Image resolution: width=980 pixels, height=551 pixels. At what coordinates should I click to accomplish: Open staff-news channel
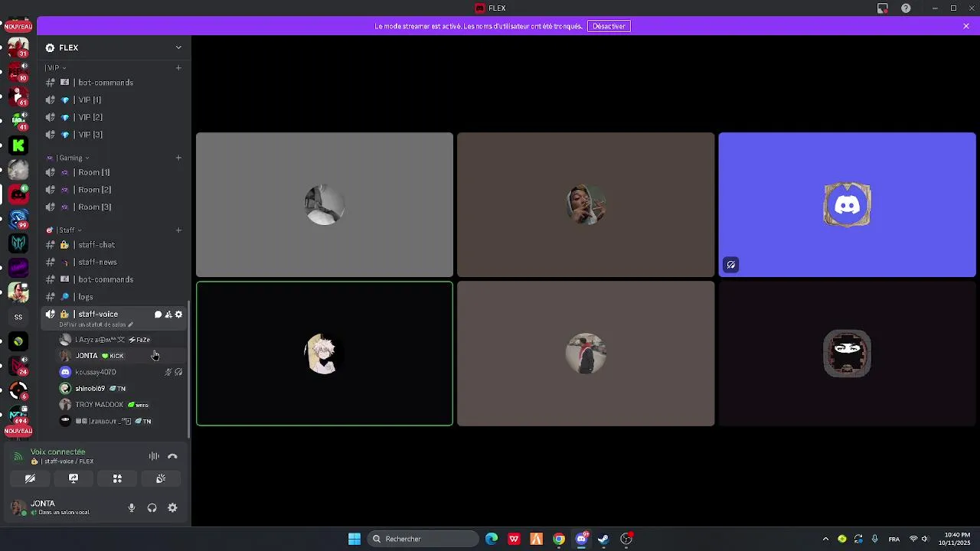pyautogui.click(x=114, y=262)
